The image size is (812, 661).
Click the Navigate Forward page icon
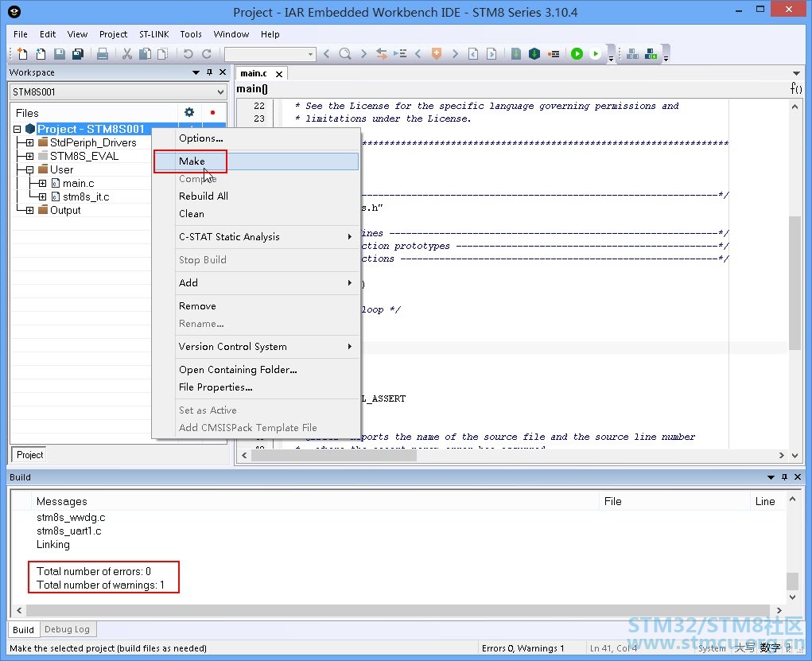click(x=491, y=54)
